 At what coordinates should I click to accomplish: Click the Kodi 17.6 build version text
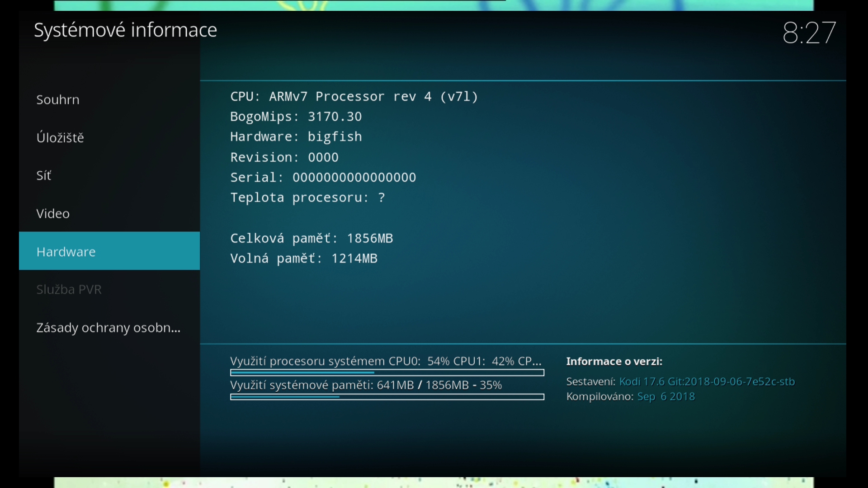(x=707, y=382)
